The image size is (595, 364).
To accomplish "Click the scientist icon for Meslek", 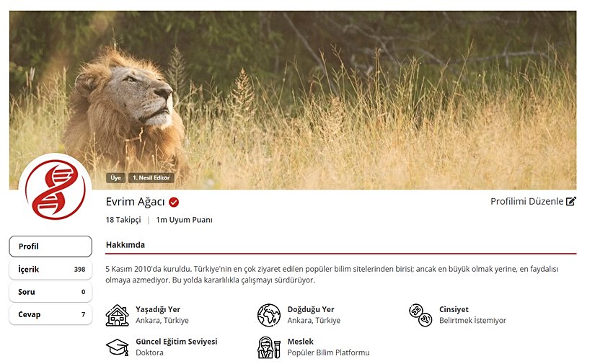I will point(269,347).
